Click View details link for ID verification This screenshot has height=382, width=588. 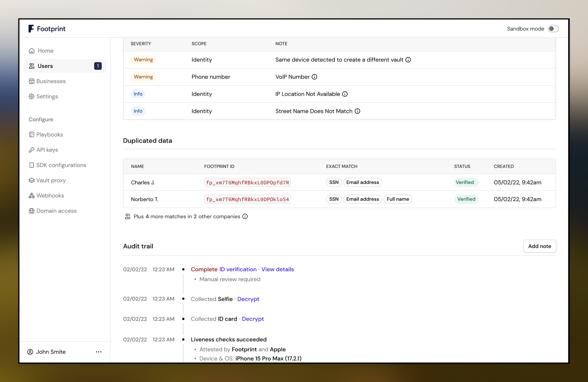(x=278, y=269)
